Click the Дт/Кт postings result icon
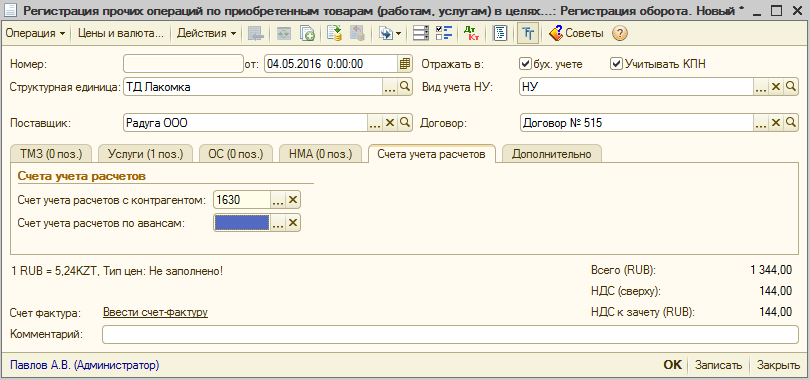The image size is (810, 380). click(471, 34)
